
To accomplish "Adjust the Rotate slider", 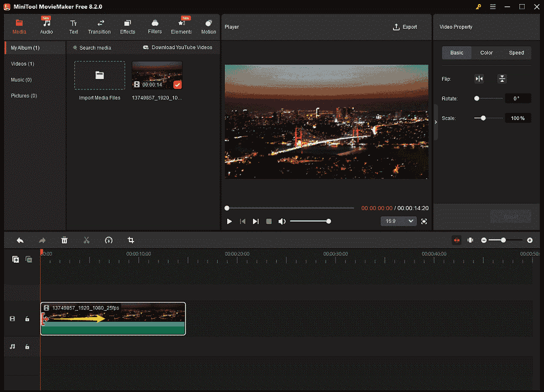I will click(x=488, y=98).
